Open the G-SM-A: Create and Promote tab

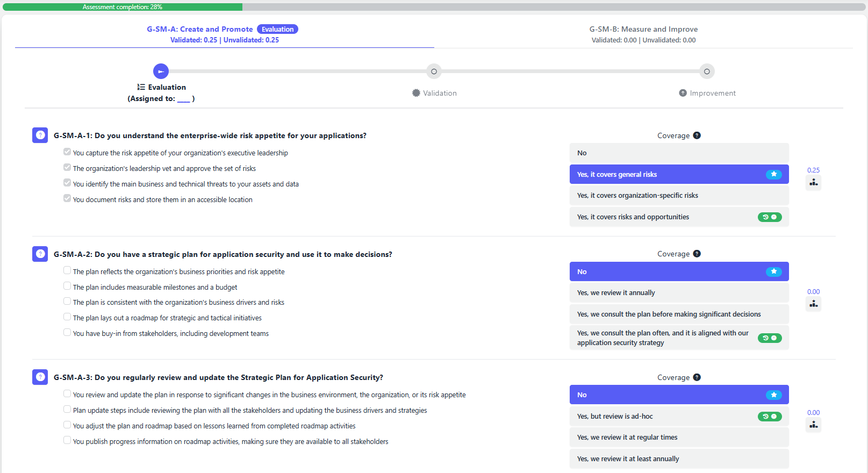200,30
